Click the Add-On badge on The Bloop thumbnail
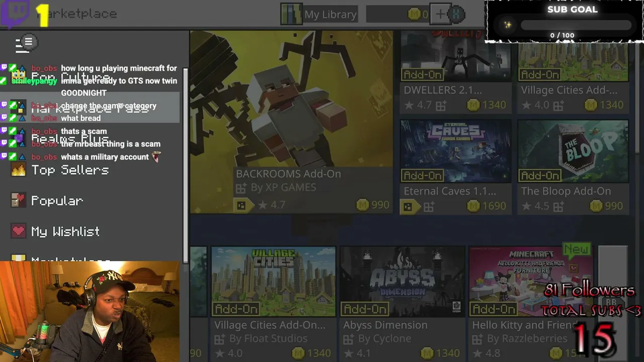Screen dimensions: 644x362 (x=540, y=175)
